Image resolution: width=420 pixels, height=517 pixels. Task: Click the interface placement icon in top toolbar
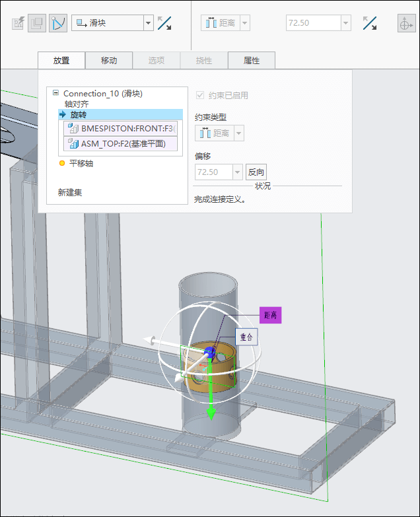[18, 23]
